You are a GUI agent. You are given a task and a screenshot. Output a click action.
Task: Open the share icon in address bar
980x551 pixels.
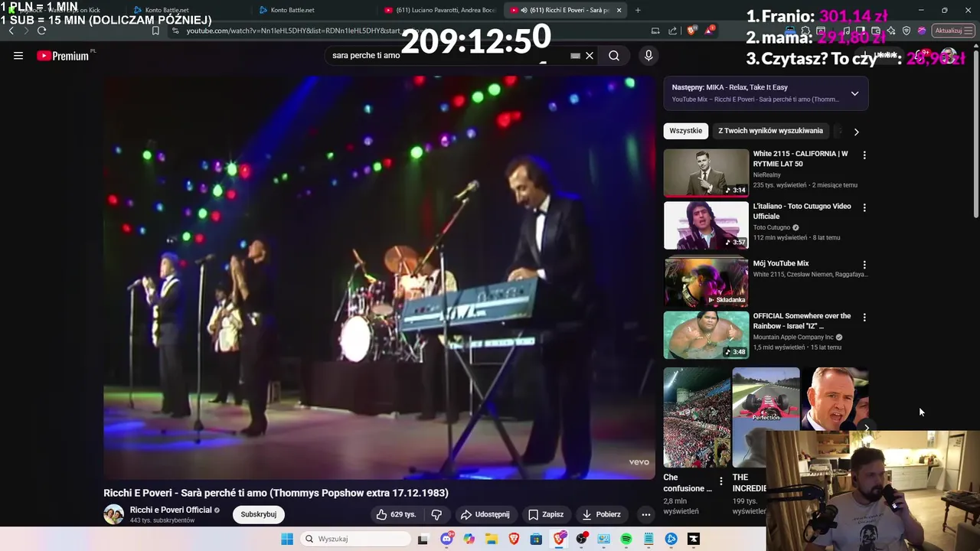coord(672,31)
